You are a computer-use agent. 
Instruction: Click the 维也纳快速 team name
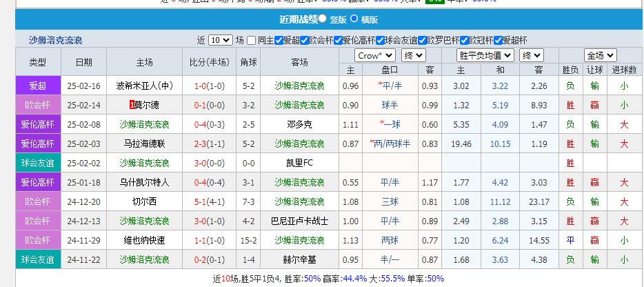pos(144,241)
